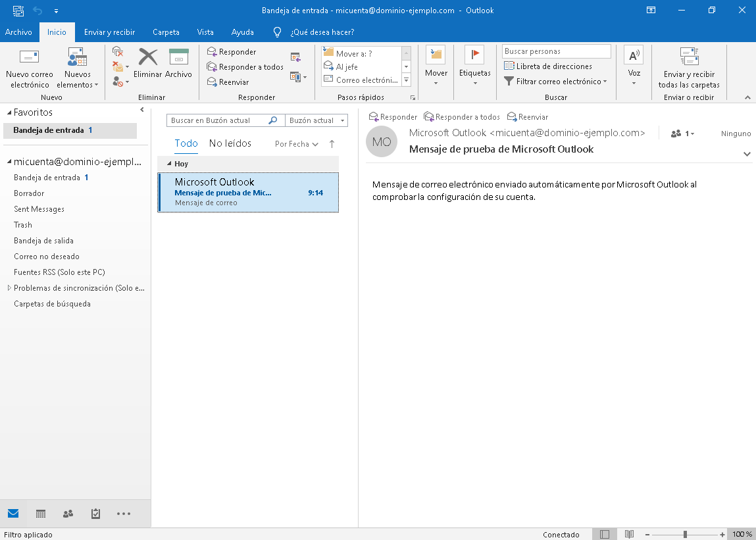Viewport: 756px width, 540px height.
Task: Open the Libreta de direcciones
Action: 548,66
